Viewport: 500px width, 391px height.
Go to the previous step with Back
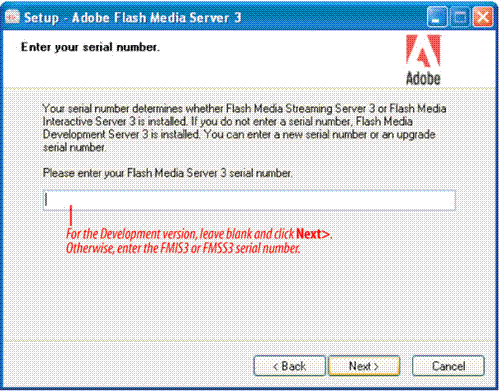pyautogui.click(x=289, y=366)
